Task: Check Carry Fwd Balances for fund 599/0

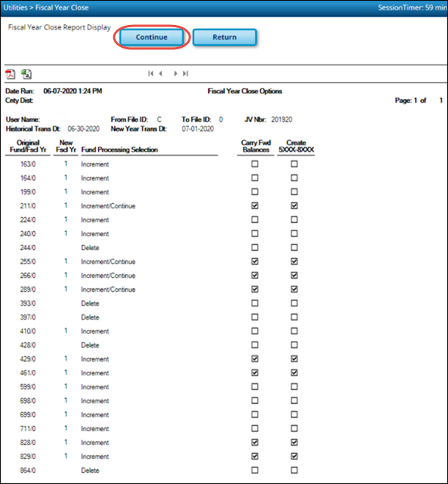Action: click(x=255, y=387)
